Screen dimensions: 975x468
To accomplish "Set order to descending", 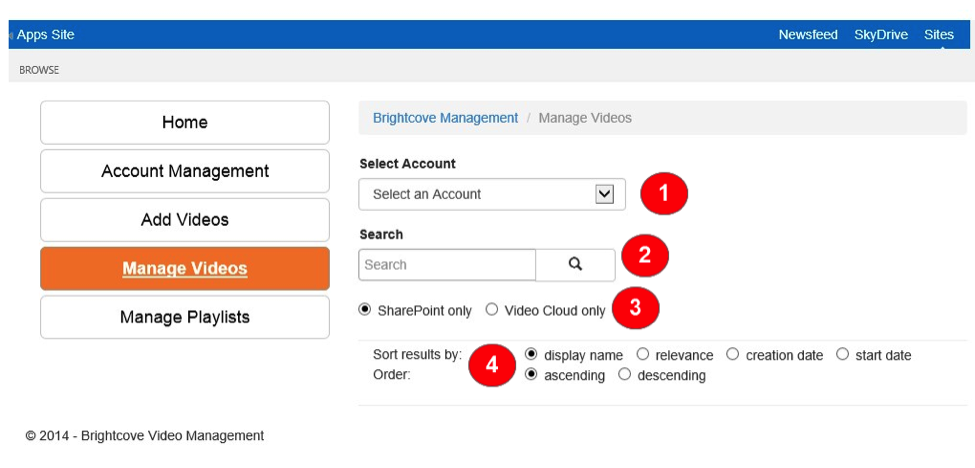I will [x=625, y=375].
